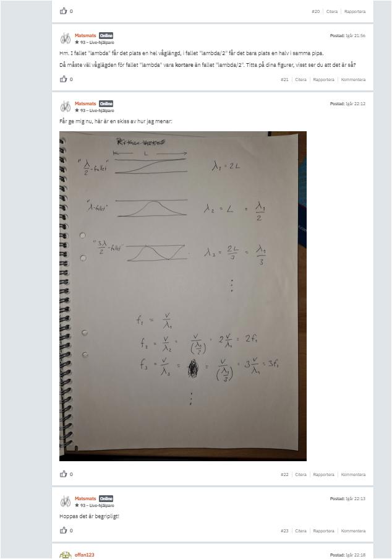Click Rapportera on post #20

click(x=355, y=11)
